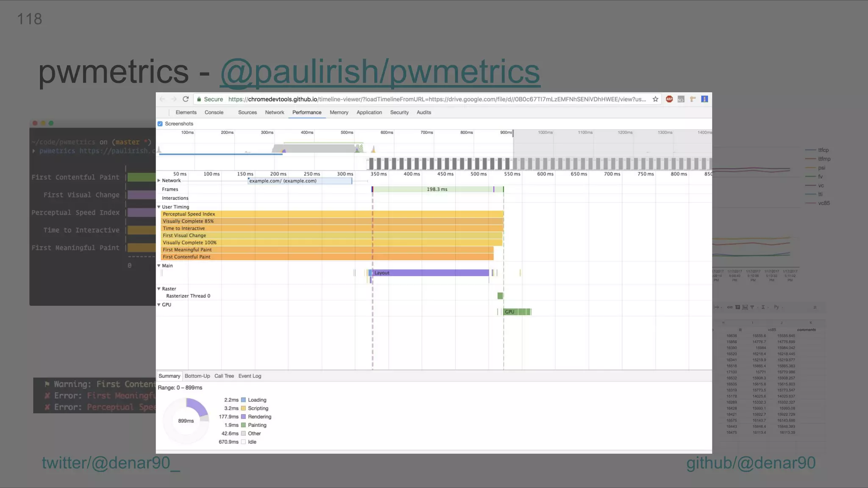
Task: Collapse the Main thread section
Action: point(159,266)
